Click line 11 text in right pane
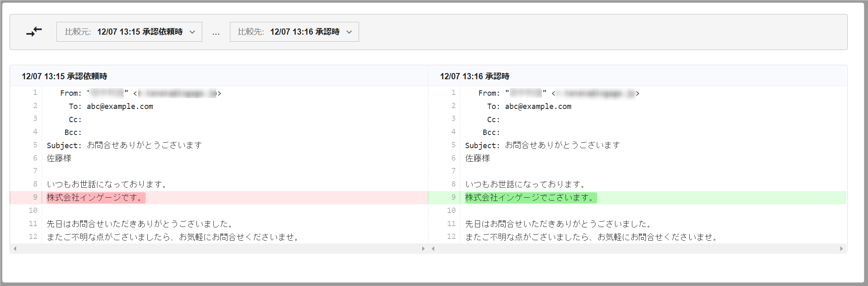The width and height of the screenshot is (868, 286). click(x=558, y=224)
